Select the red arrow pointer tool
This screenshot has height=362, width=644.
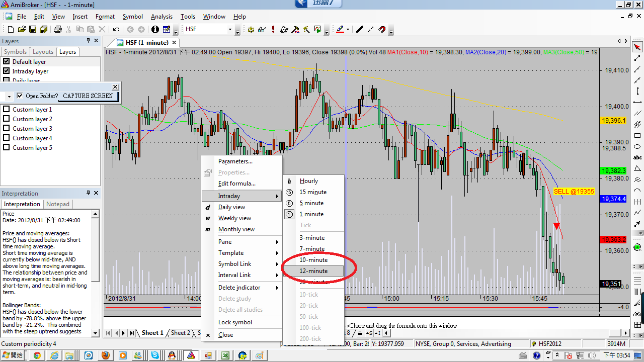(637, 47)
